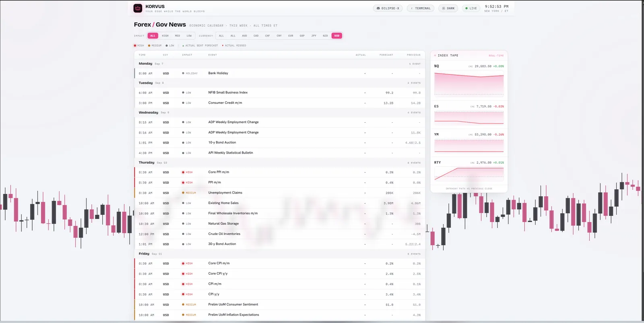644x323 pixels.
Task: Select the CHF currency filter
Action: tap(267, 36)
